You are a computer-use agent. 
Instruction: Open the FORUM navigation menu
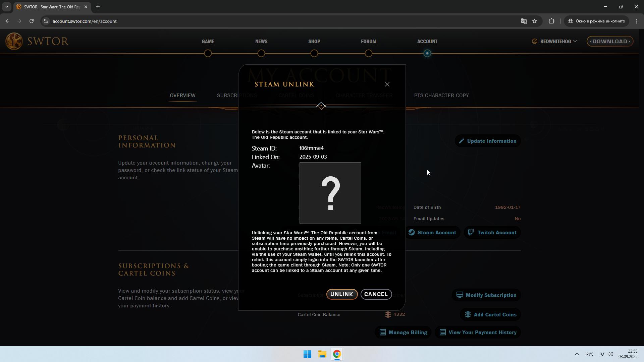tap(369, 42)
